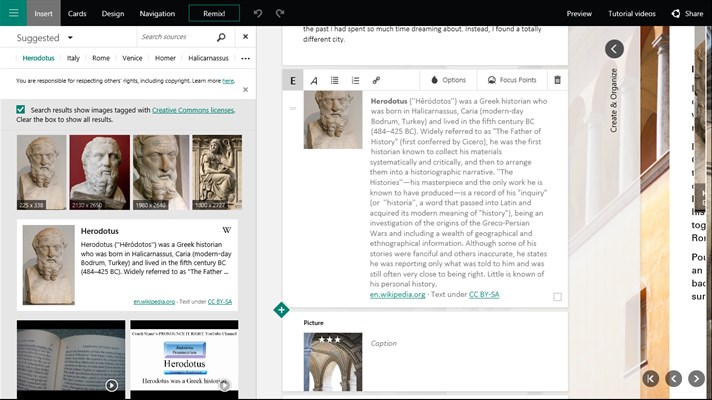Open CC BY-SA link in search result
Viewport: 712px width, 400px height.
coord(220,301)
